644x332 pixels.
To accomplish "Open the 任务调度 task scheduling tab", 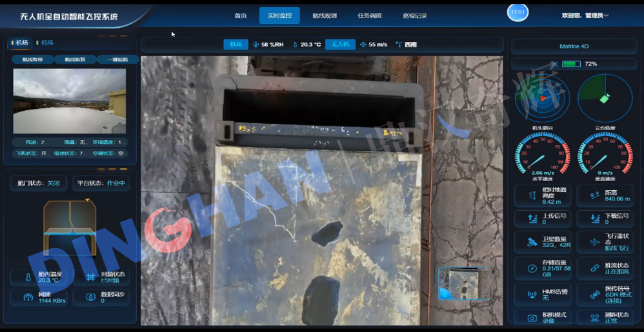I will click(369, 15).
